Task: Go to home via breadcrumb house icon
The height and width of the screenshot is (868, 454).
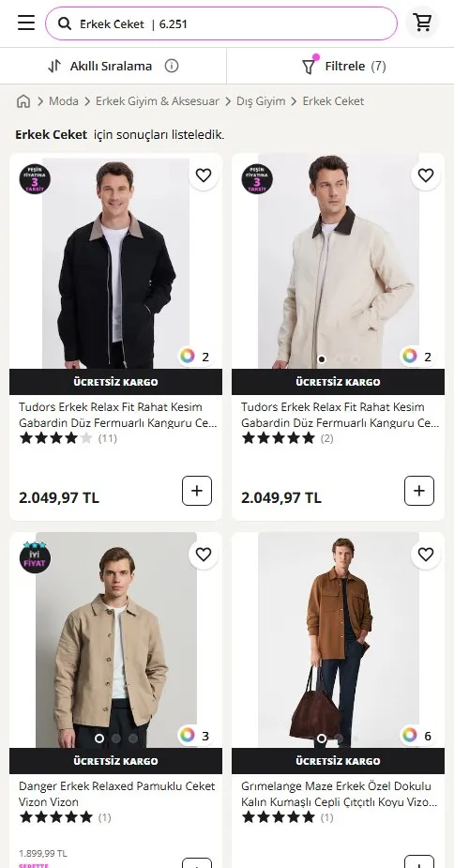Action: [23, 101]
